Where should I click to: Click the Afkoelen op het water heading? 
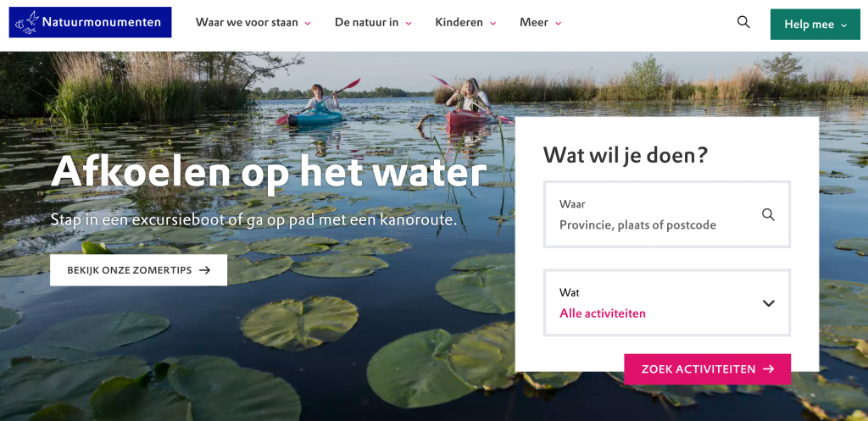click(x=269, y=173)
